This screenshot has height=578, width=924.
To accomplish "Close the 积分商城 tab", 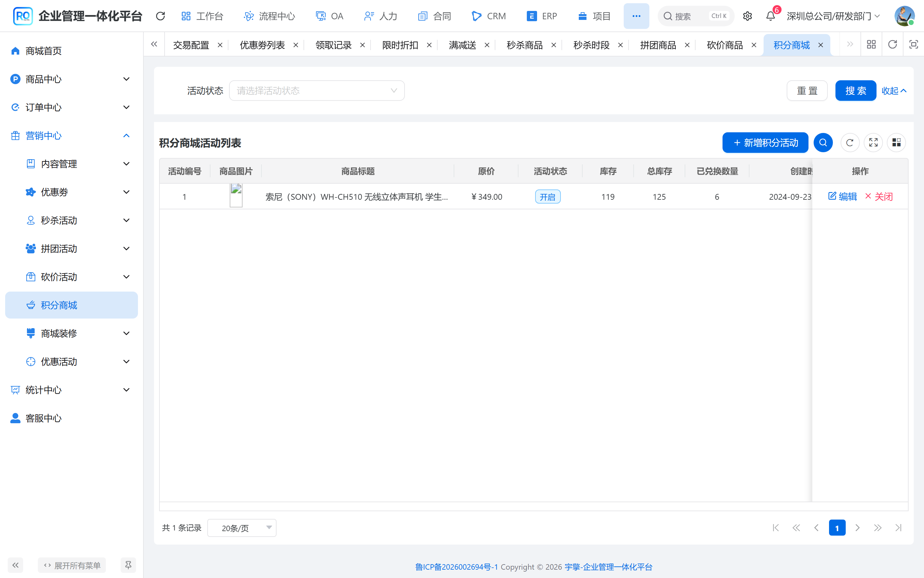I will (x=820, y=45).
